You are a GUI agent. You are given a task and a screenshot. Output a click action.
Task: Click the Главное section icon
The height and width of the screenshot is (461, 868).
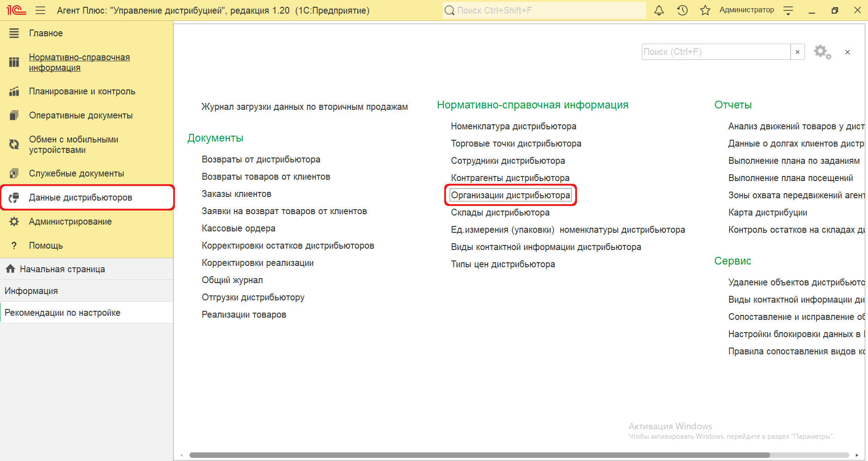point(14,33)
